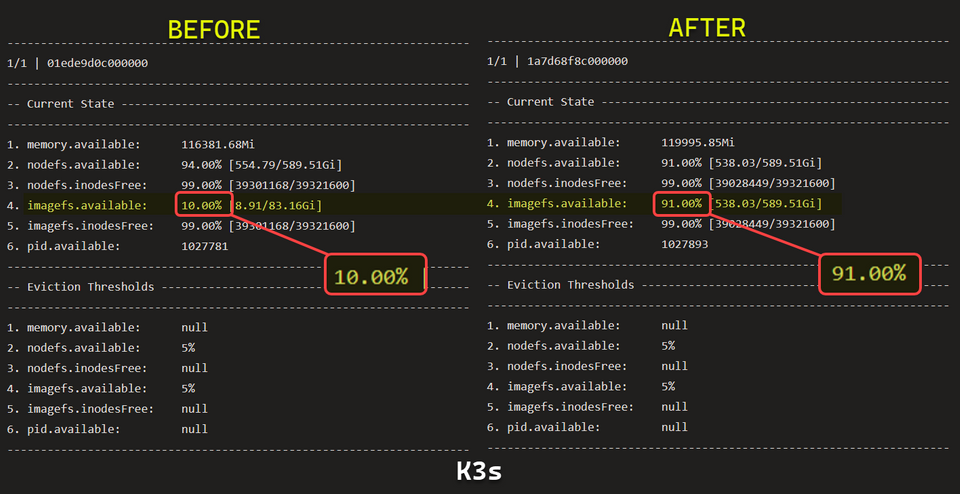
Task: Click pid.available value 1027893
Action: (x=684, y=244)
